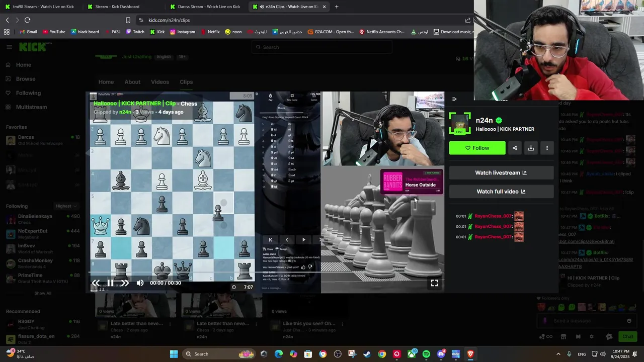Screen dimensions: 644x362
Task: Open Spotify from taskbar
Action: tap(426, 354)
